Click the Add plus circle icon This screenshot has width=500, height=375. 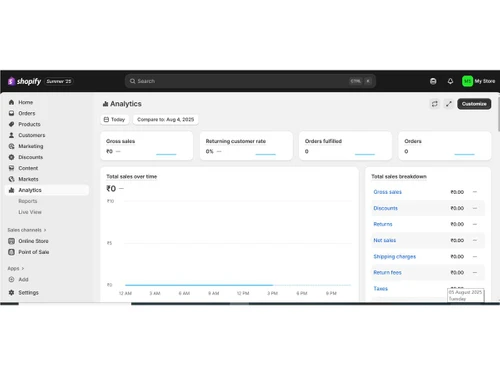pos(11,279)
